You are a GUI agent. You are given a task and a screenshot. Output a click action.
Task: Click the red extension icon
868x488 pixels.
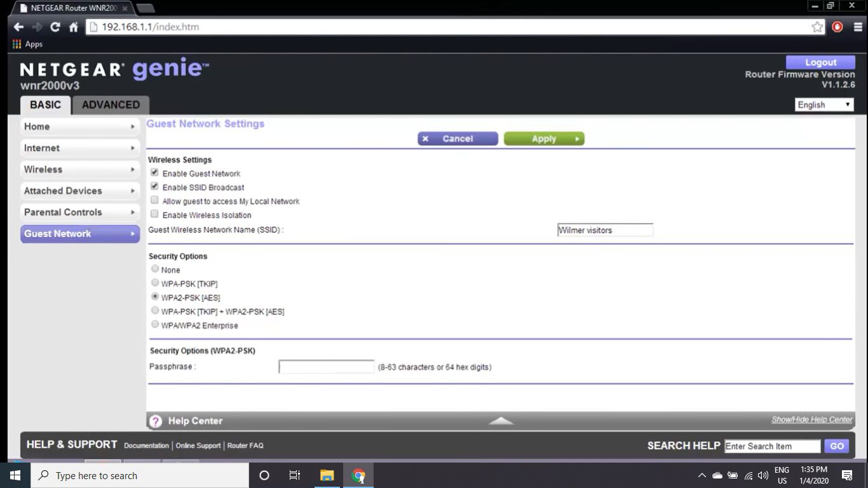click(837, 27)
